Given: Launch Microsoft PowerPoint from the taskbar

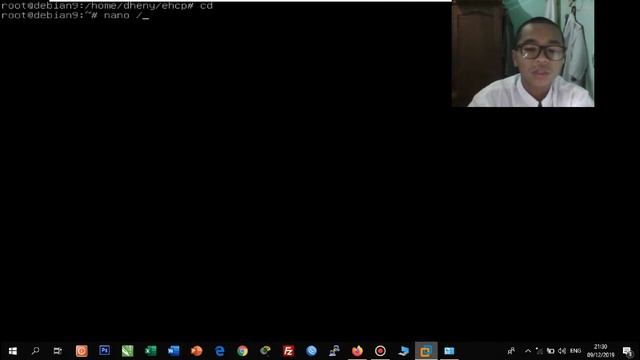Looking at the screenshot, I should pos(197,351).
